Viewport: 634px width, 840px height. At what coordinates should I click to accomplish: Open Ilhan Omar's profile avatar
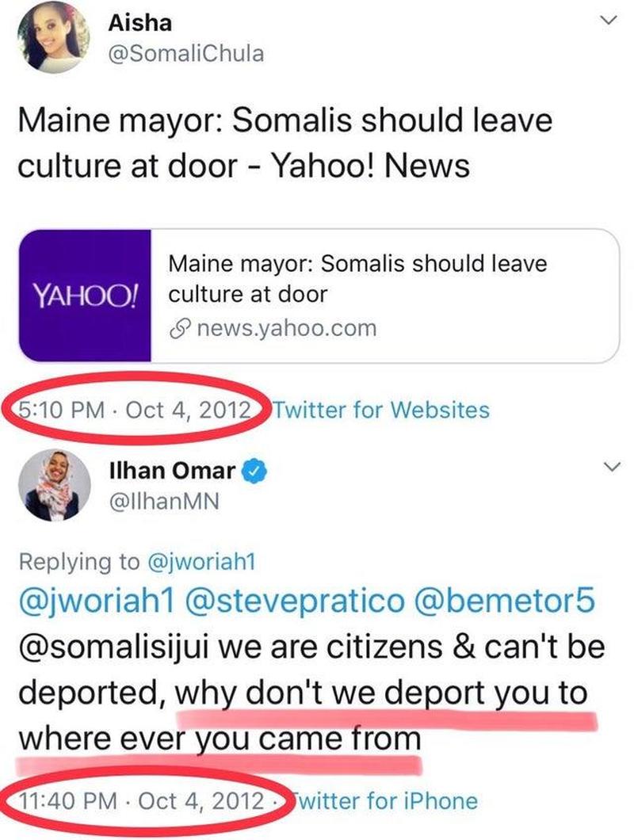click(54, 485)
